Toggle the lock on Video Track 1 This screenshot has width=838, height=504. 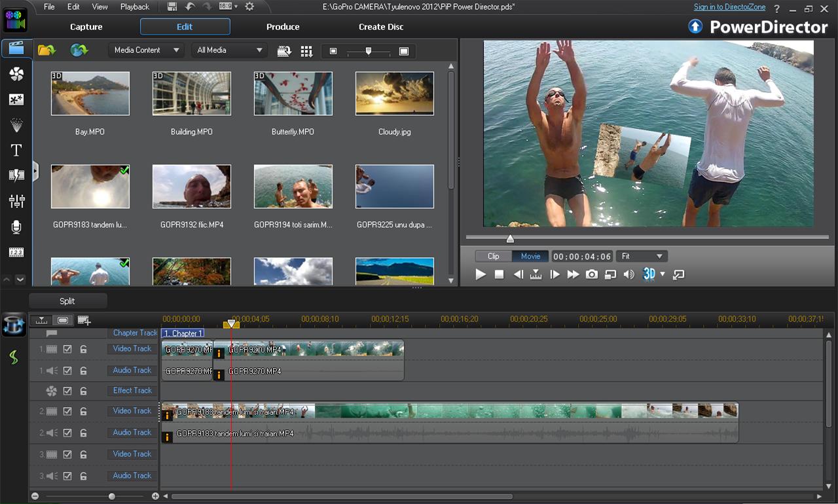(x=83, y=350)
